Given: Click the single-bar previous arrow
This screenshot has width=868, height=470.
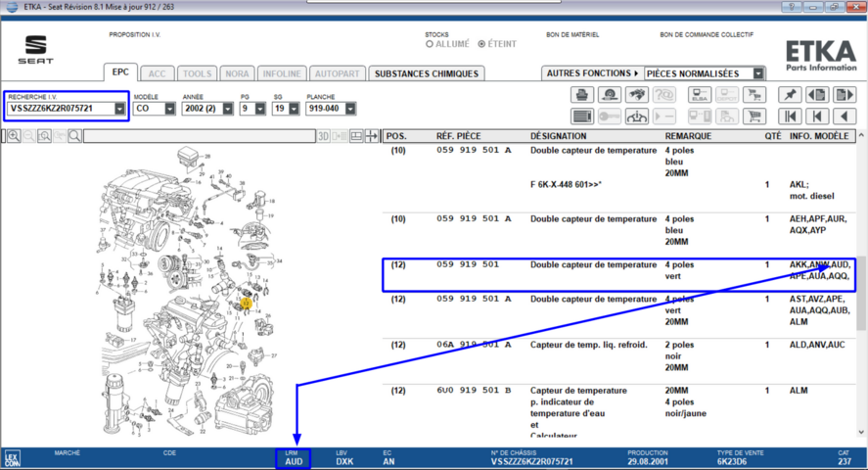Looking at the screenshot, I should click(x=817, y=117).
